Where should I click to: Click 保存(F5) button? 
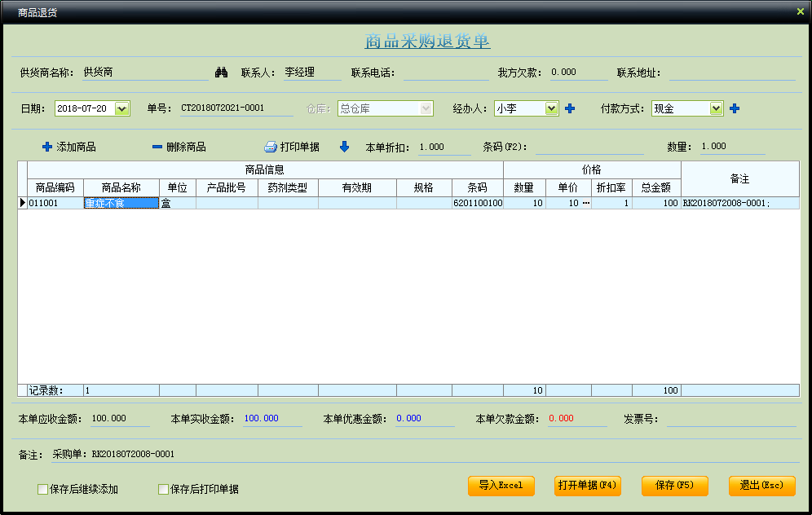(674, 486)
